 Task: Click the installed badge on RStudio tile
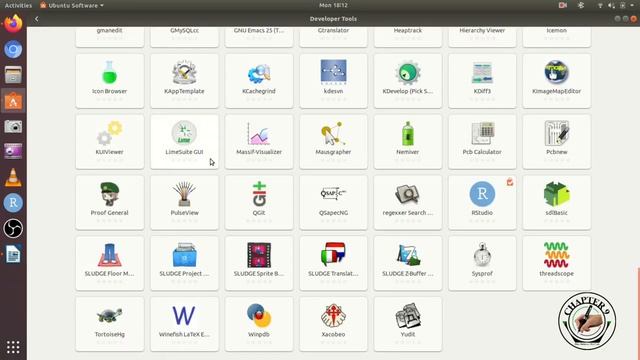(x=510, y=182)
